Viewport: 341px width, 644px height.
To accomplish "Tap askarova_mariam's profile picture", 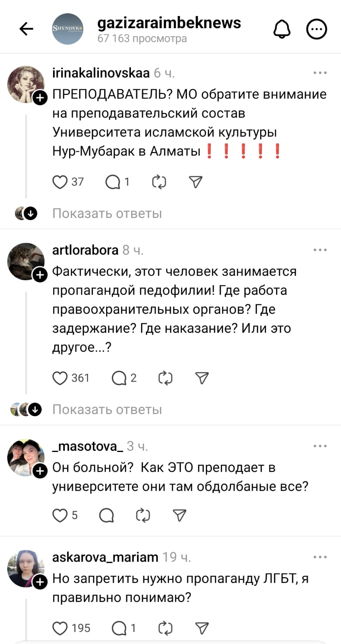I will tap(26, 568).
